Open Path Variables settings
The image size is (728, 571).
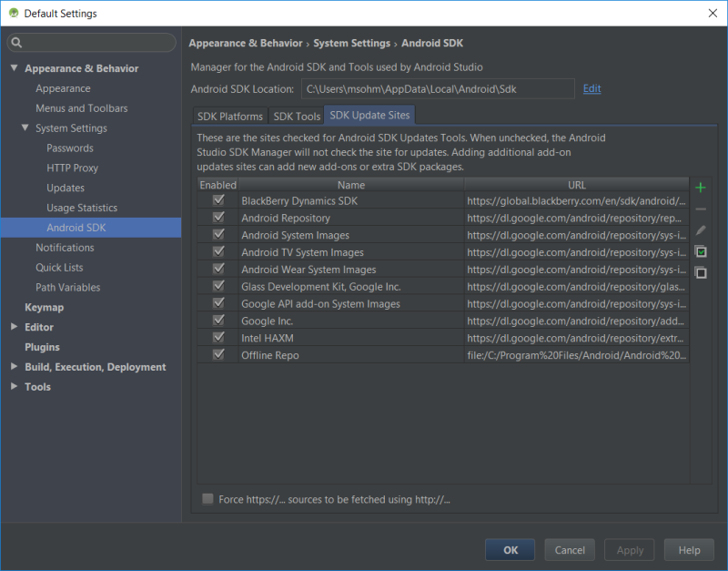(67, 288)
